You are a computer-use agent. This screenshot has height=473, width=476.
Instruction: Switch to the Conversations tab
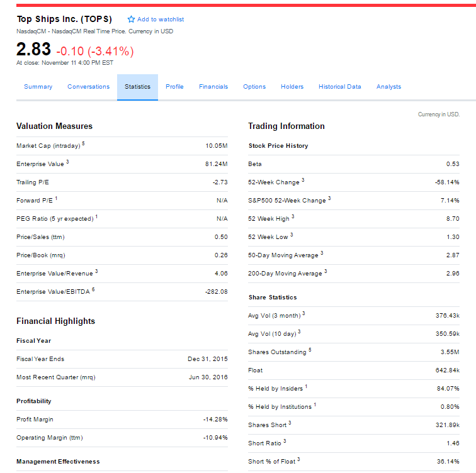point(88,87)
